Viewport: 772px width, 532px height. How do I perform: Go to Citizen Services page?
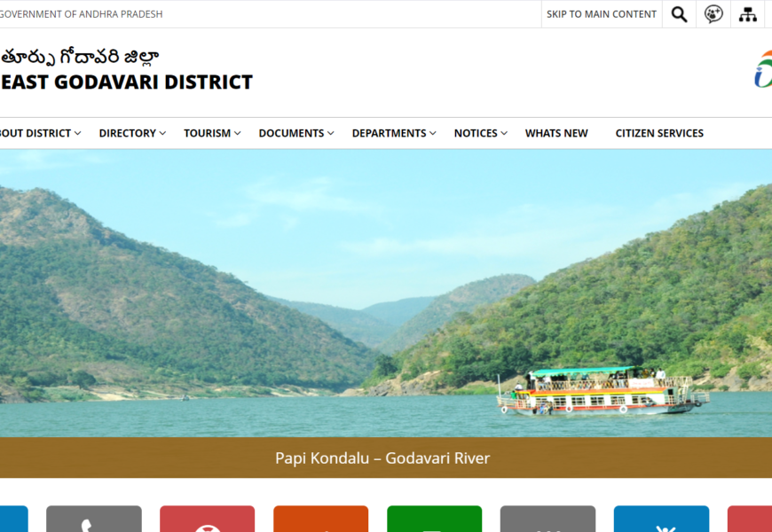(x=659, y=133)
